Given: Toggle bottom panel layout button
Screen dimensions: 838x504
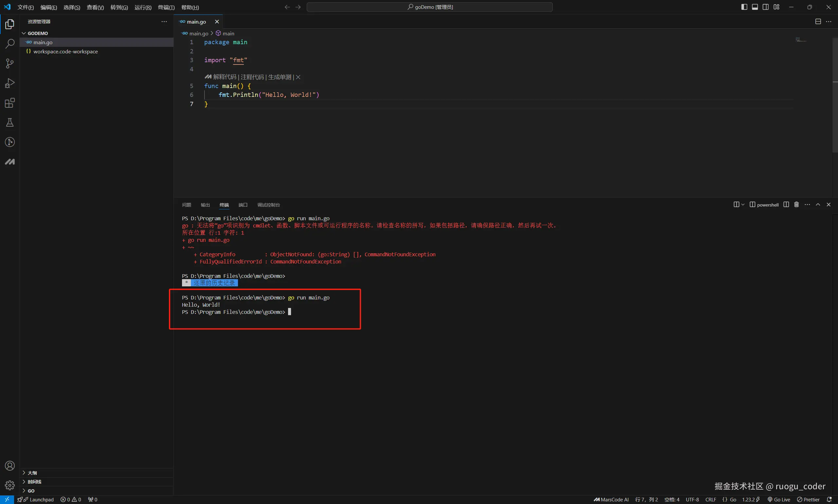Looking at the screenshot, I should 755,7.
